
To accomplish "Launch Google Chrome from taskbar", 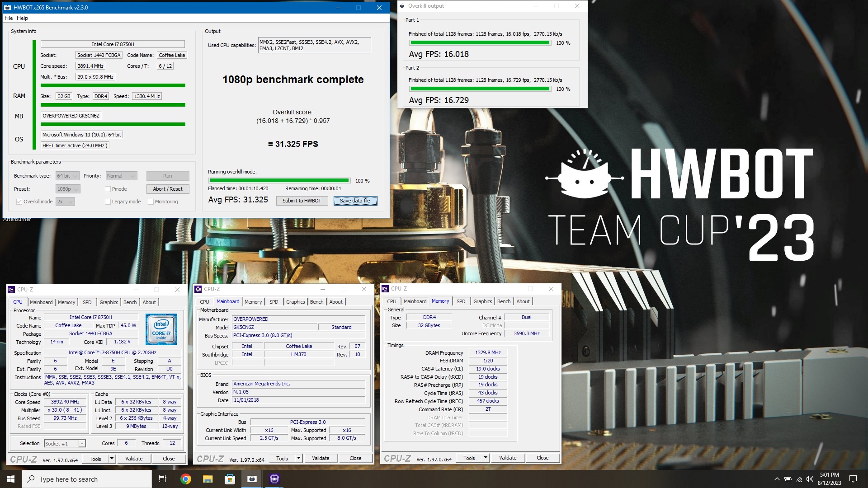I will click(x=185, y=479).
